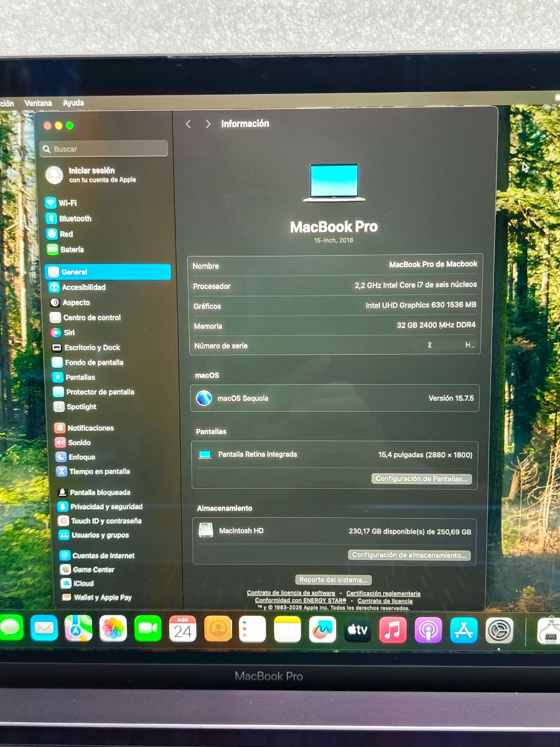This screenshot has height=747, width=560.
Task: Open Music from the Dock
Action: pos(393,630)
